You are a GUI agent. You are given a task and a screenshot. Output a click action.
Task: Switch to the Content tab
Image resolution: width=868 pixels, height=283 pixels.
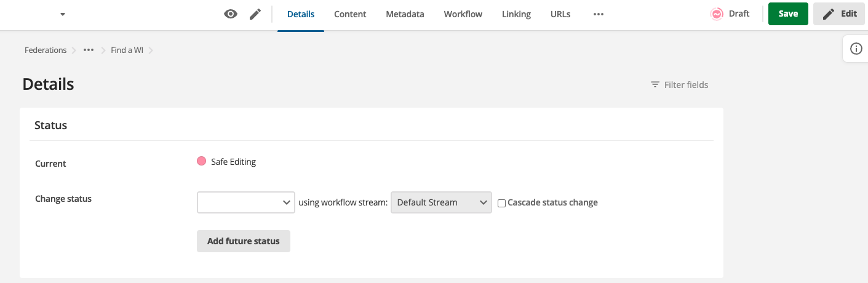point(350,14)
